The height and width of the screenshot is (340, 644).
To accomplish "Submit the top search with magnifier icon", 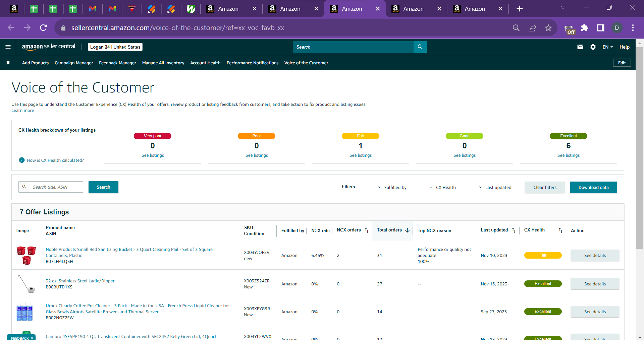I will pos(420,47).
